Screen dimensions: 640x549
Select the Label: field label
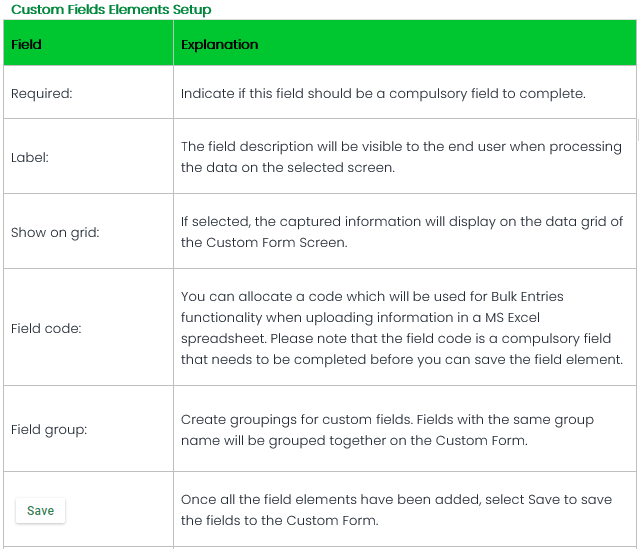pyautogui.click(x=29, y=157)
